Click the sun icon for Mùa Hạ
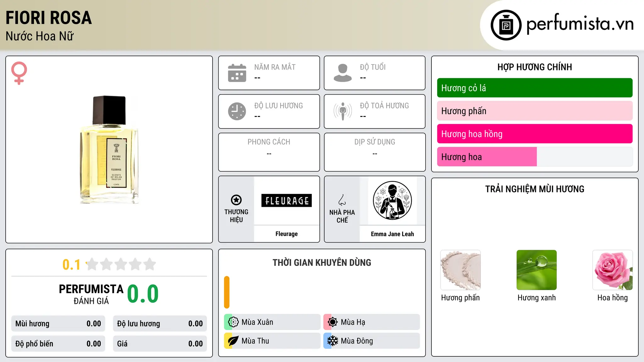This screenshot has width=644, height=362. [333, 322]
